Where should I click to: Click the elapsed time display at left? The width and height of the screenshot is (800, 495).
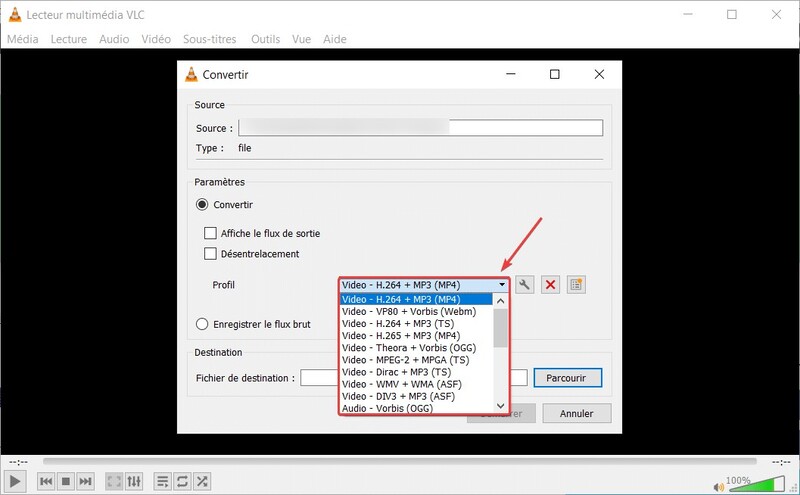pos(18,462)
